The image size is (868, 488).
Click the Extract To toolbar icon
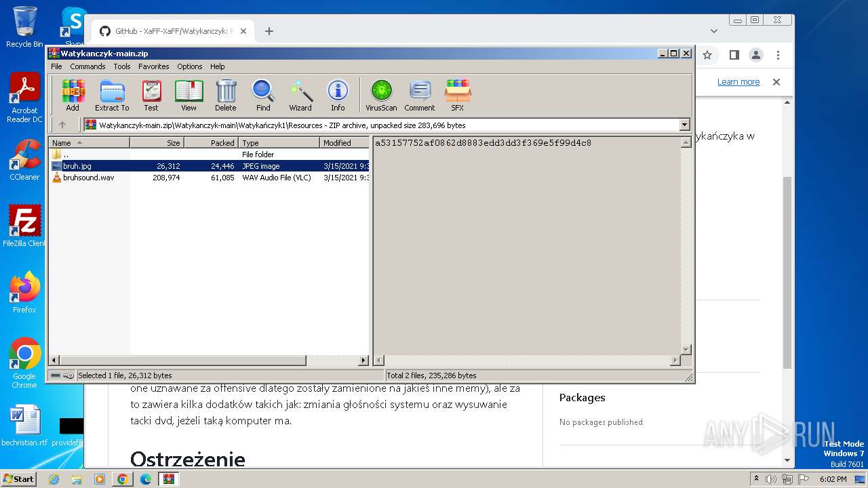(112, 95)
